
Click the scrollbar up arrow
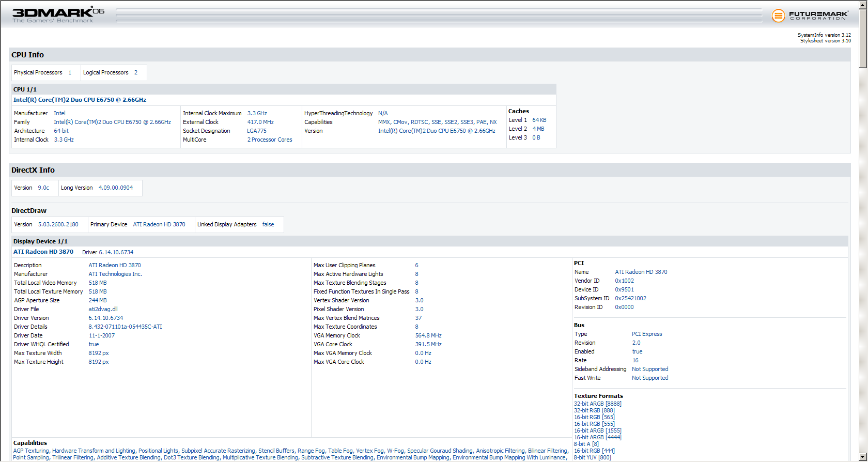coord(863,5)
